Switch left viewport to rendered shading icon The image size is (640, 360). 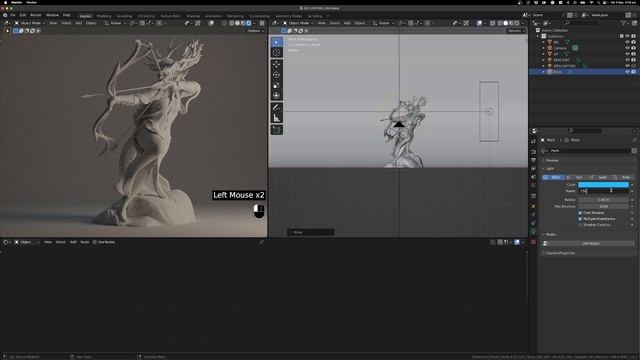[x=249, y=23]
